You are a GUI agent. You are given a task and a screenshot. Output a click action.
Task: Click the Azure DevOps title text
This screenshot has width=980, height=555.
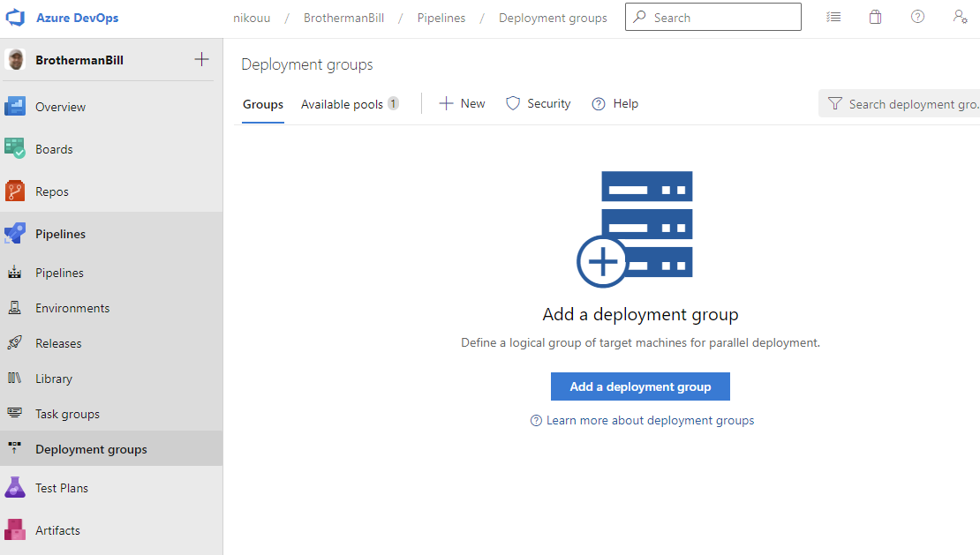point(78,19)
